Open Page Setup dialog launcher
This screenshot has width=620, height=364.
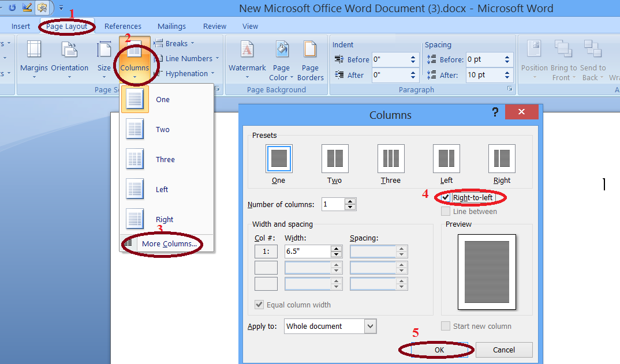[x=218, y=89]
